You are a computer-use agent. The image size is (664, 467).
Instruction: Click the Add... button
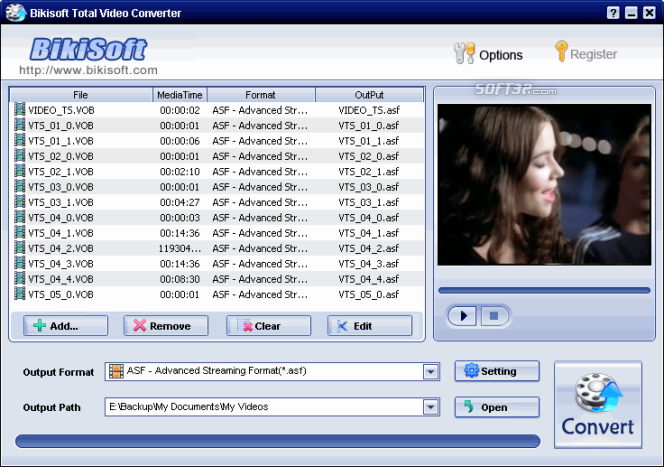tap(66, 326)
